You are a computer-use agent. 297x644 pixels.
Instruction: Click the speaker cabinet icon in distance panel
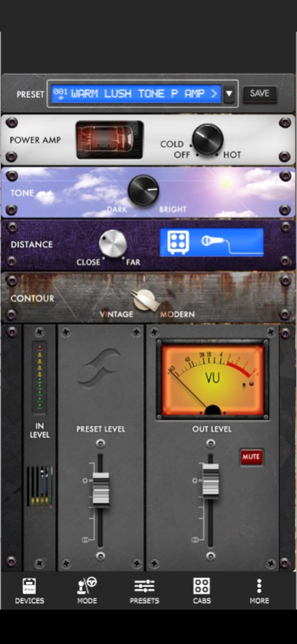179,242
